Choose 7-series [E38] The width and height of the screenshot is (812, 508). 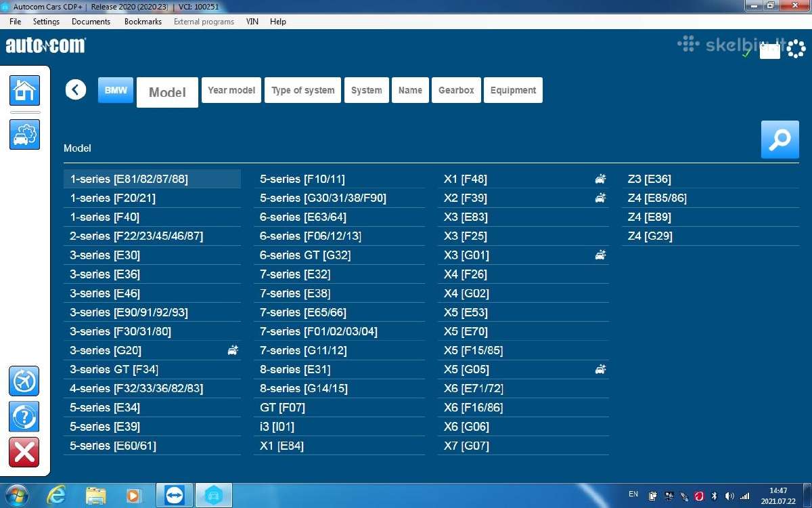339,293
